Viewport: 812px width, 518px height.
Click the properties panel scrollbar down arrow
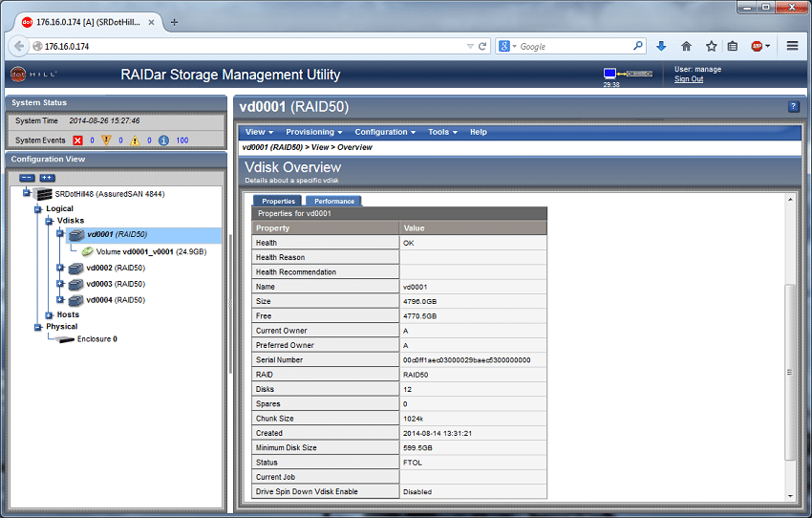pyautogui.click(x=790, y=496)
